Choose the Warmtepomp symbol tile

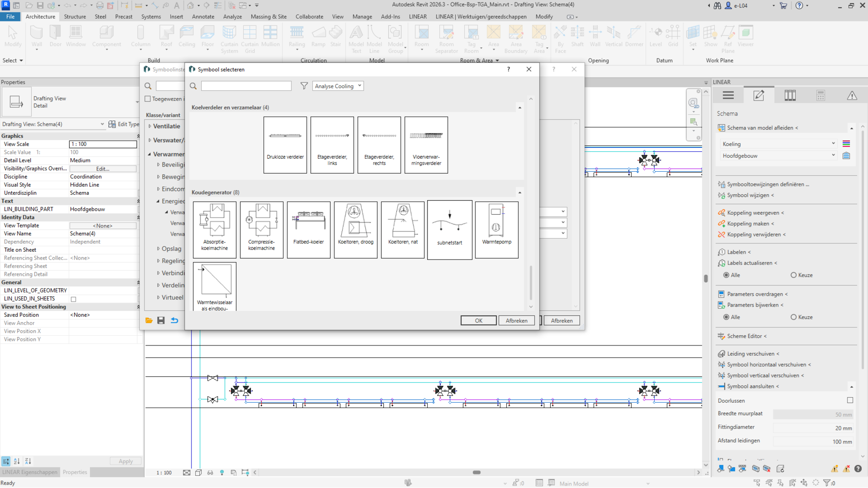click(x=496, y=229)
